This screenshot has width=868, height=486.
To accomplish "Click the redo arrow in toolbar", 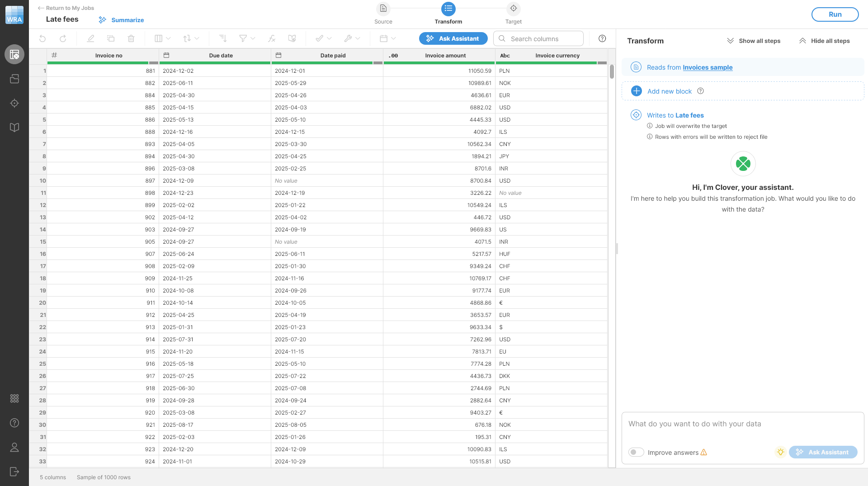I will coord(63,39).
